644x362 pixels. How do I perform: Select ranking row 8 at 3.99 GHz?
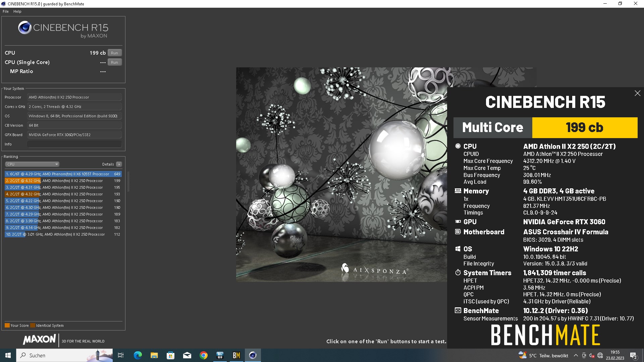click(63, 221)
